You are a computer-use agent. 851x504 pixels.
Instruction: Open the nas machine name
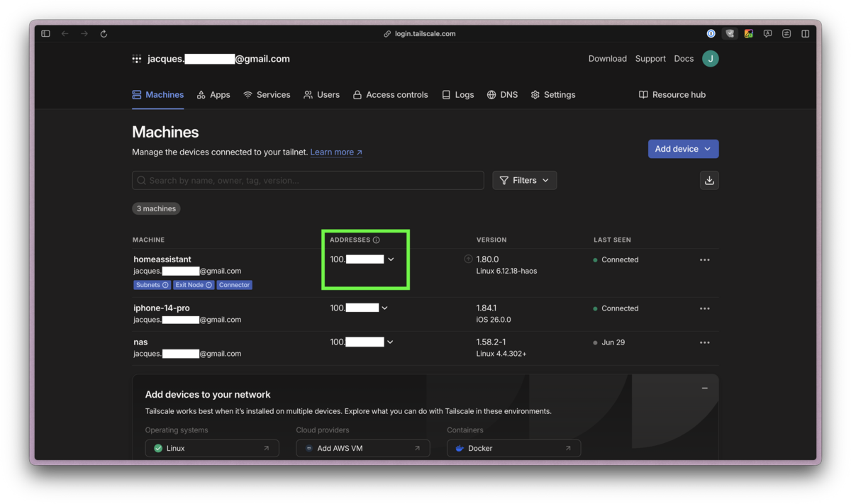pyautogui.click(x=140, y=342)
